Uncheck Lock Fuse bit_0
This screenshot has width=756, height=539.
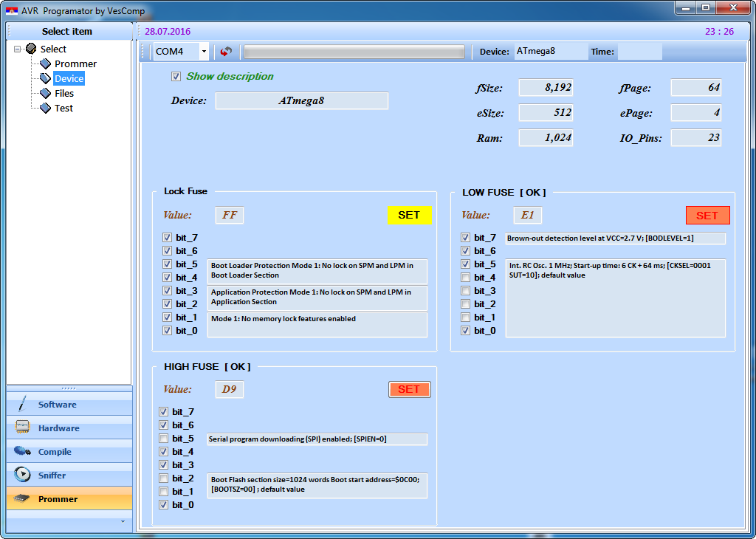pos(167,330)
